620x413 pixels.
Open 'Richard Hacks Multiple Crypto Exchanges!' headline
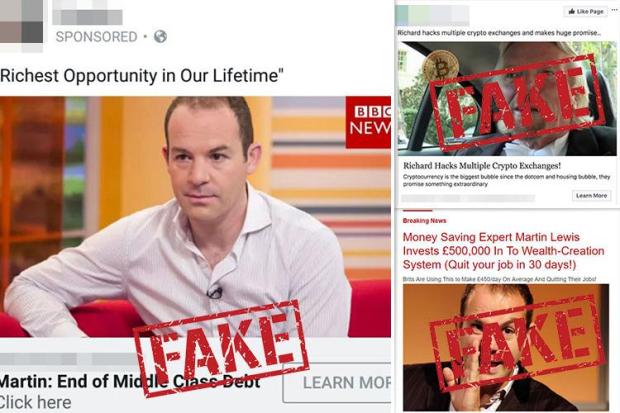tap(482, 165)
